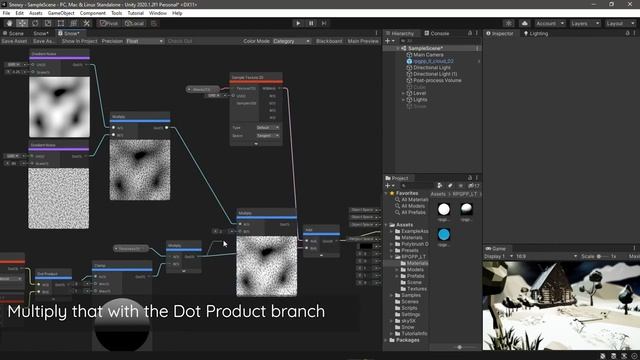The image size is (640, 360).
Task: Open cloud services icon
Action: tap(525, 23)
